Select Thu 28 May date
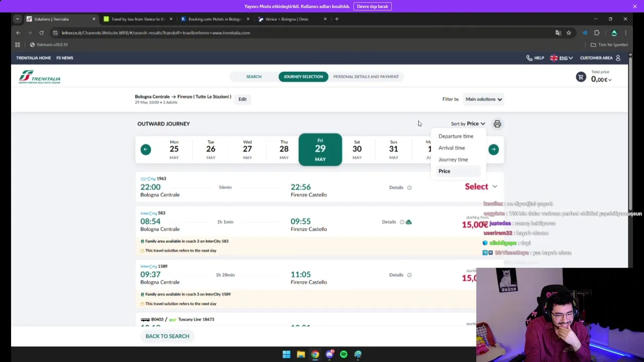Image resolution: width=644 pixels, height=362 pixels. click(284, 149)
